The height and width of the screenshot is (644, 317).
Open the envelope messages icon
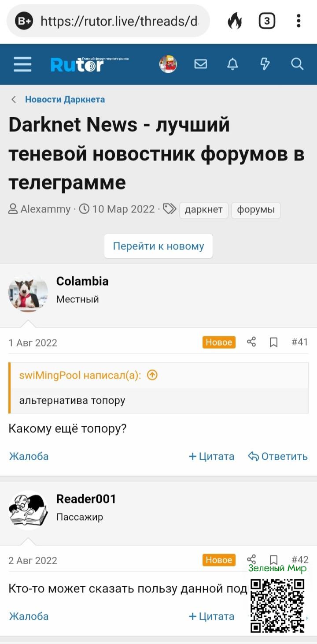(200, 64)
